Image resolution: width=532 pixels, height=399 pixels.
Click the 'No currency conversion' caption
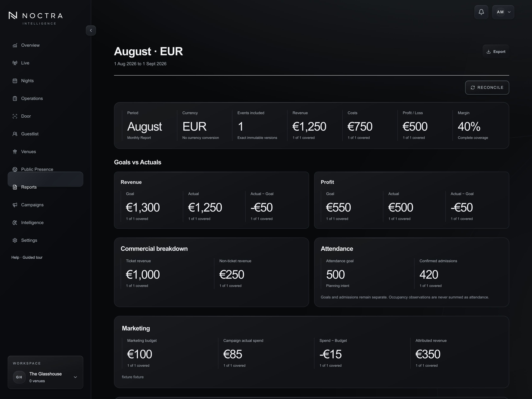coord(201,138)
